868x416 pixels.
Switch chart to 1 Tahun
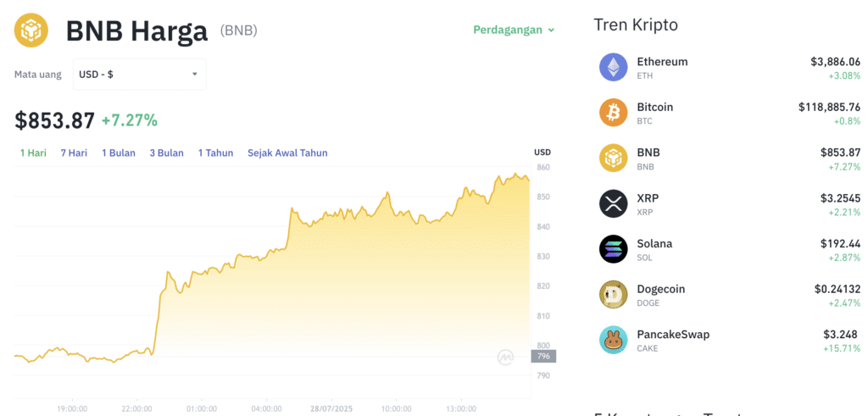click(x=215, y=153)
